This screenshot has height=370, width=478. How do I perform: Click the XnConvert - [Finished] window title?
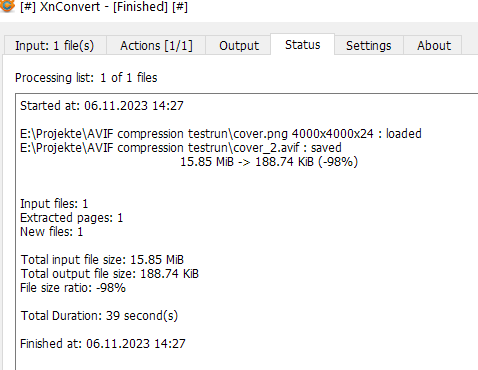click(104, 6)
